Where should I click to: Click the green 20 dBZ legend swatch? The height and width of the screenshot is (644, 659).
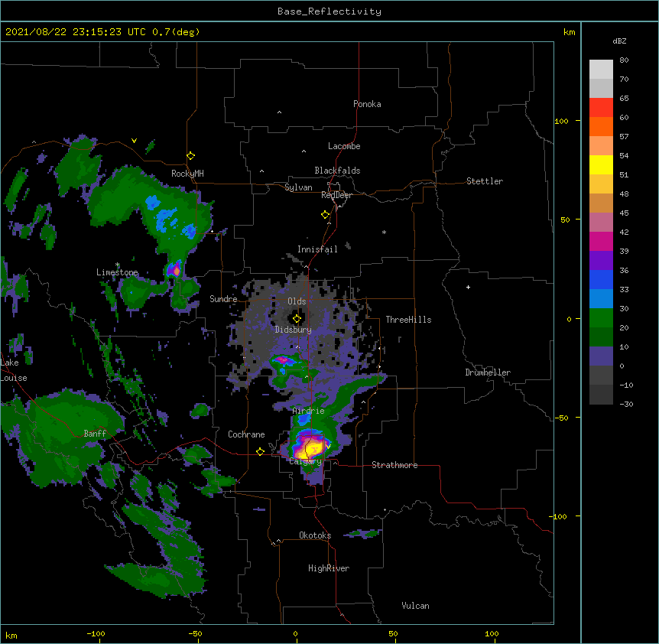(601, 318)
